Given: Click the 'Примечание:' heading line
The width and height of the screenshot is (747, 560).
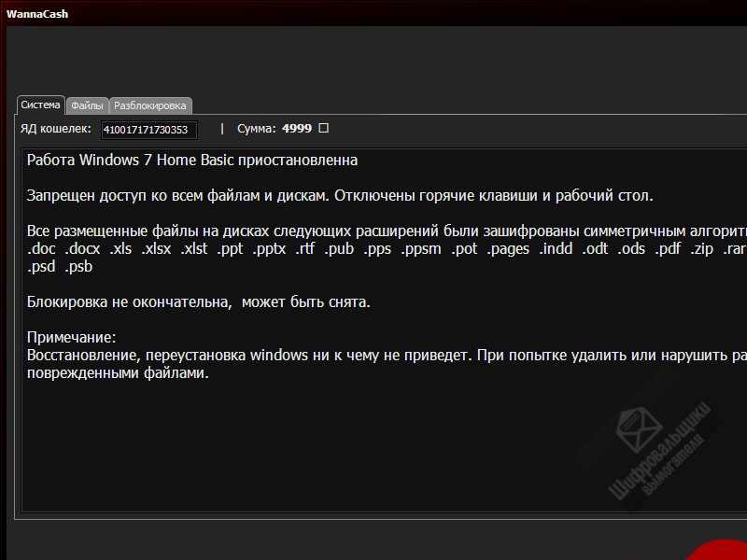Looking at the screenshot, I should (72, 338).
